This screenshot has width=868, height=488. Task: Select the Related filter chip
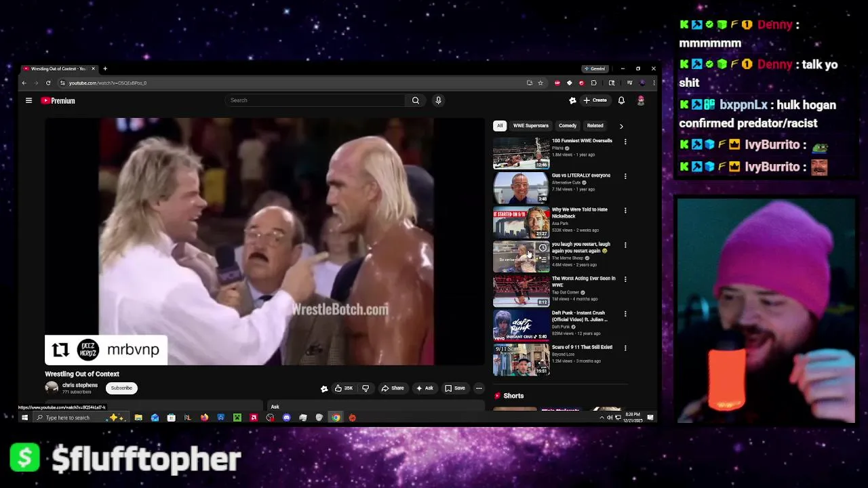pyautogui.click(x=595, y=125)
